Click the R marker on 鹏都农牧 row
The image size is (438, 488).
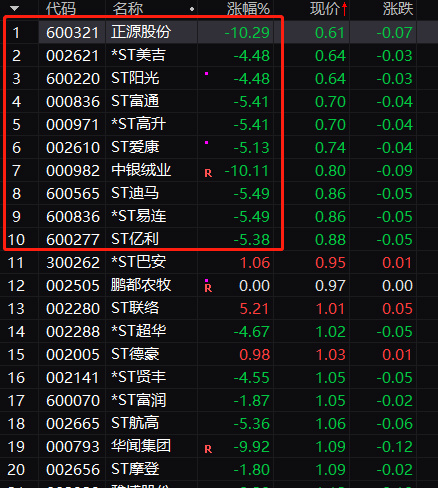208,288
